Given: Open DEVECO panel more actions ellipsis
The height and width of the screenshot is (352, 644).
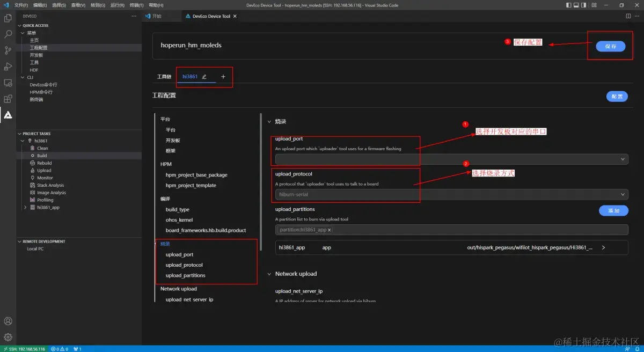Looking at the screenshot, I should (x=134, y=16).
